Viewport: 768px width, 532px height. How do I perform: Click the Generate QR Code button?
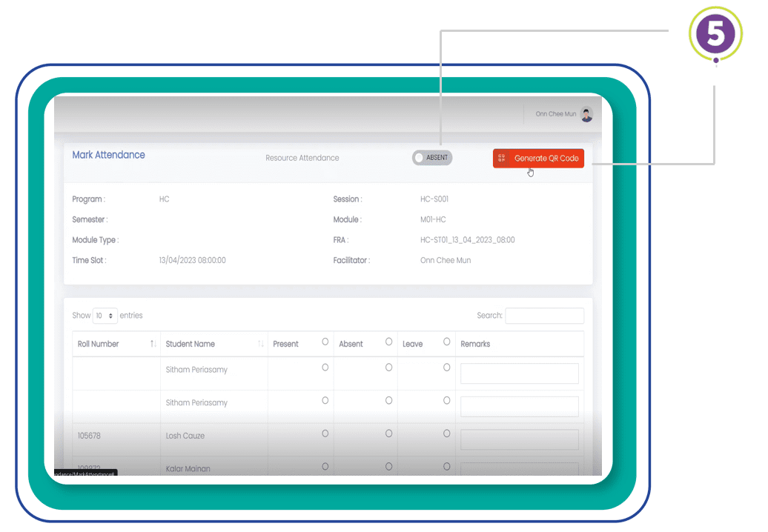tap(538, 158)
